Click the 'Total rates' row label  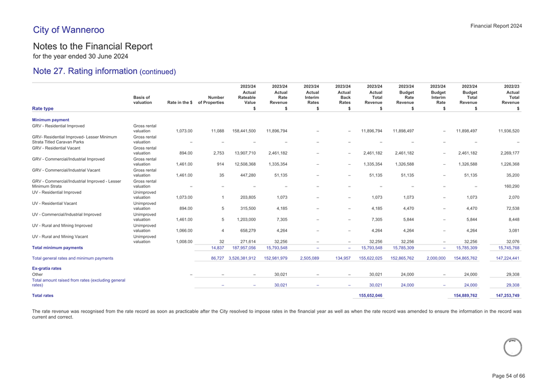tap(43, 295)
